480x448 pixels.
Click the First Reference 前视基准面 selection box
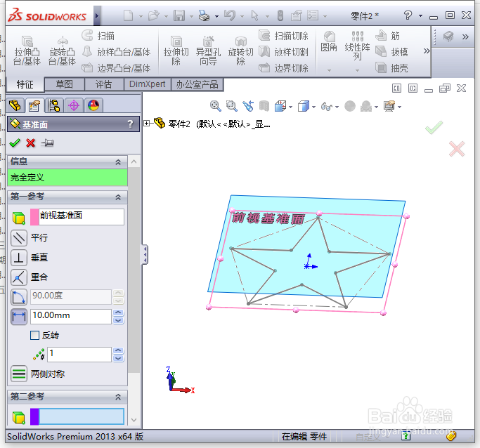[82, 217]
